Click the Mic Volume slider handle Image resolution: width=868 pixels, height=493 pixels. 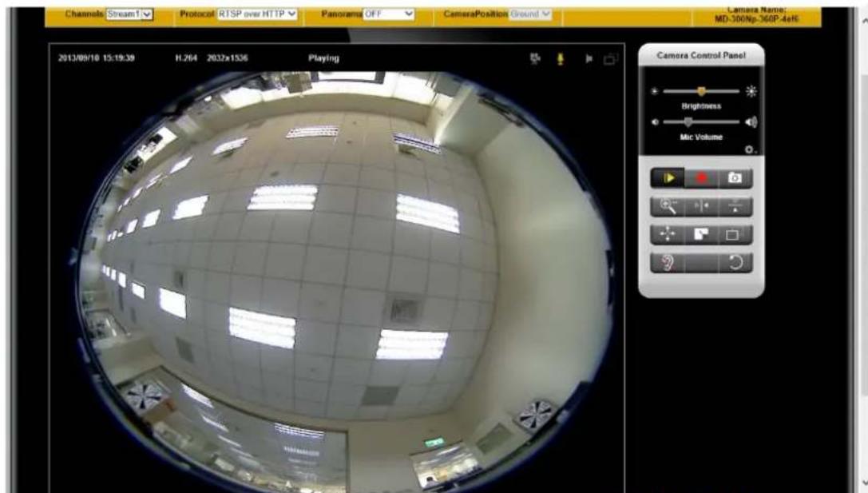688,122
